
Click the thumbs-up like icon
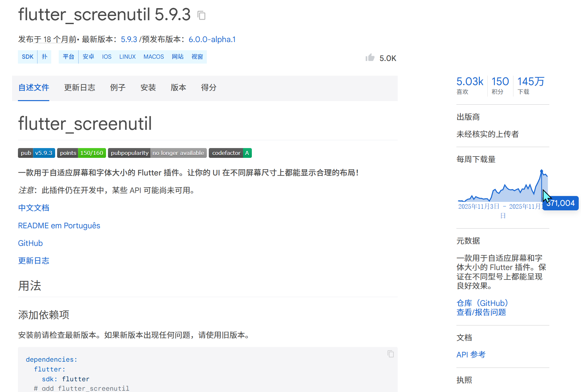point(370,58)
